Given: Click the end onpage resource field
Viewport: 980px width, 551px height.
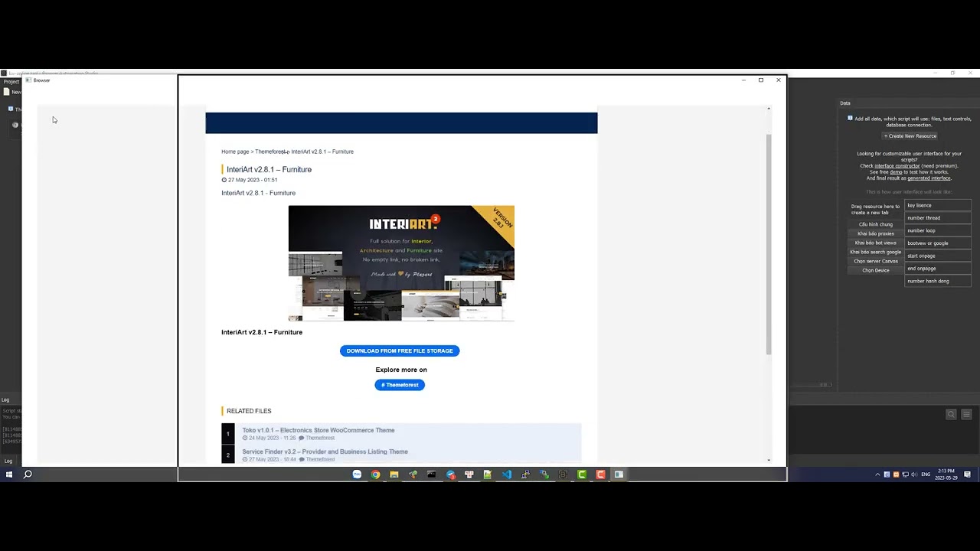Looking at the screenshot, I should click(x=938, y=269).
